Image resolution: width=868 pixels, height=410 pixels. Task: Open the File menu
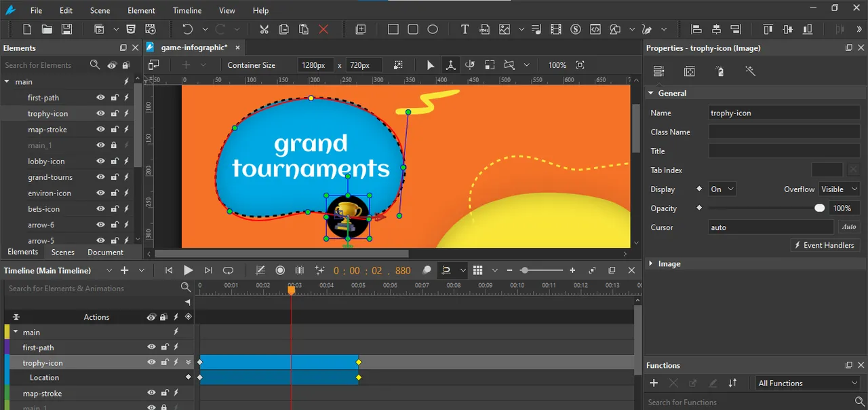coord(36,10)
